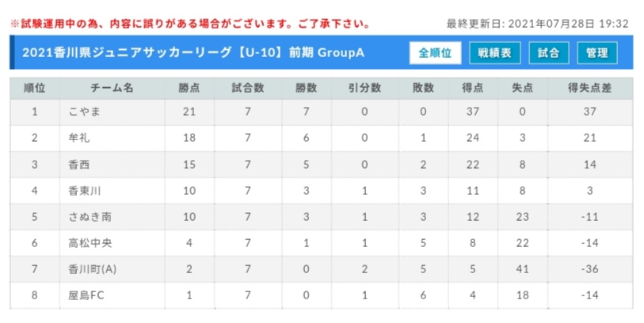Click the 得点 column header
This screenshot has width=644, height=323.
(473, 88)
